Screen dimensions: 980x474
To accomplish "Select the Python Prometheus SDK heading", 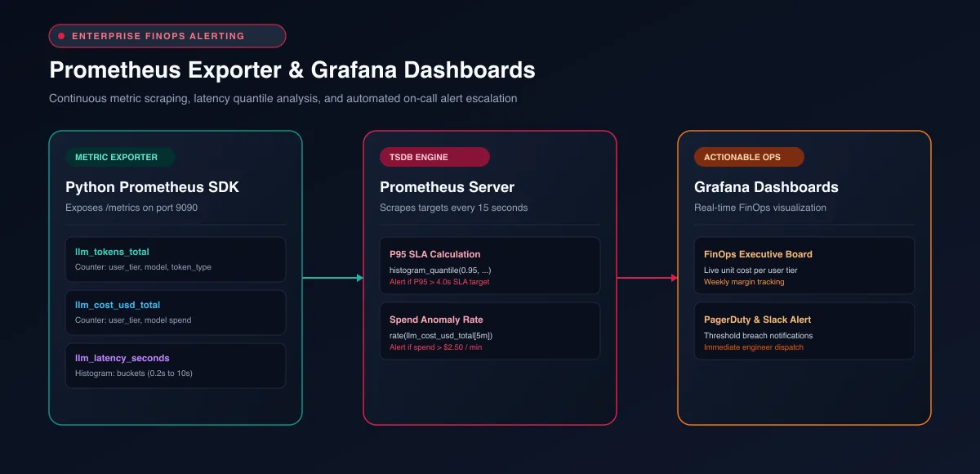I will point(152,187).
